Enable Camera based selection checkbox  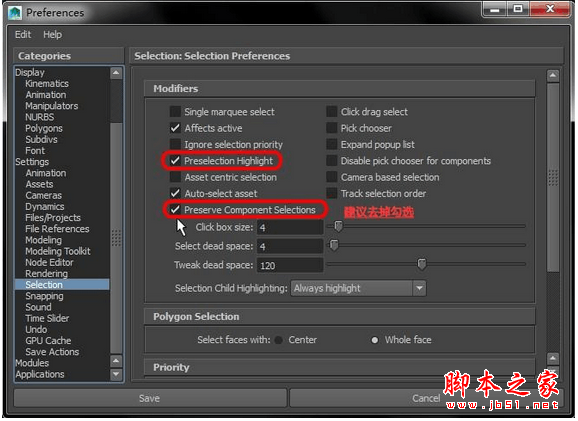click(332, 177)
